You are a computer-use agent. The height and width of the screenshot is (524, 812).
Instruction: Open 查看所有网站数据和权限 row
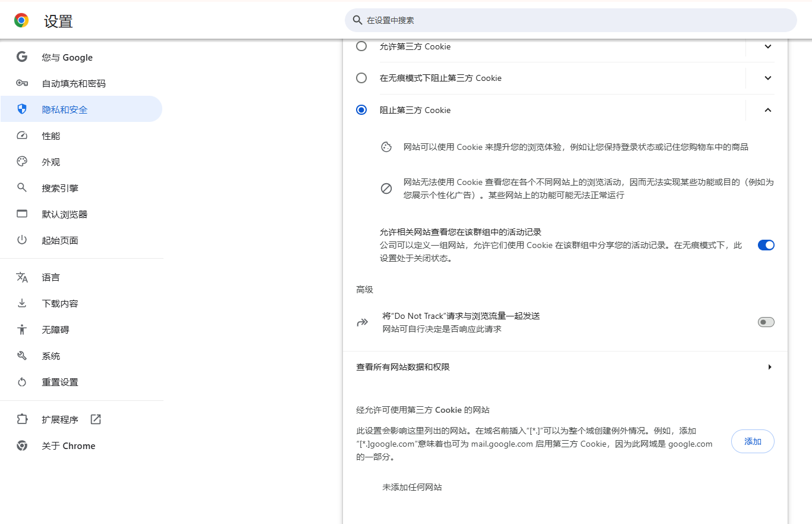(x=565, y=367)
